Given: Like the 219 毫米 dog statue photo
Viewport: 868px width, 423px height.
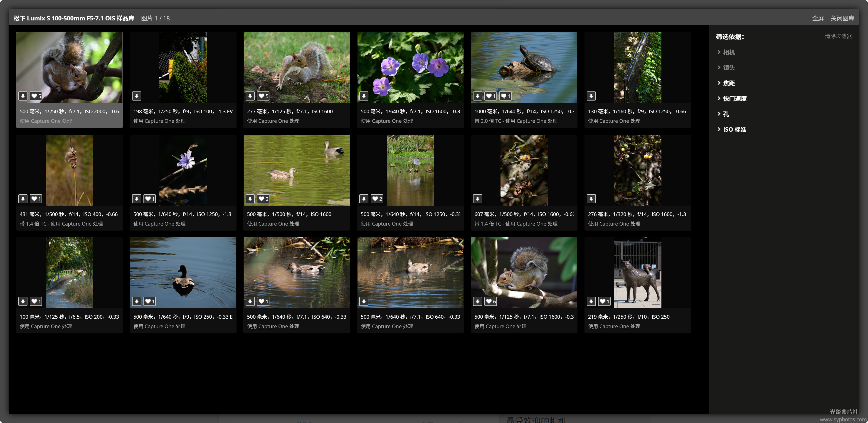Looking at the screenshot, I should click(604, 301).
